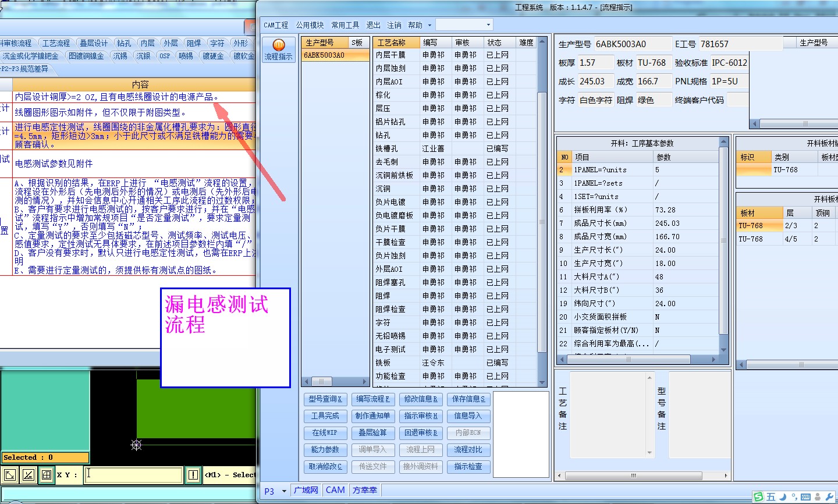Open the soft keyboard icon in IME bar
The height and width of the screenshot is (504, 838).
(806, 497)
